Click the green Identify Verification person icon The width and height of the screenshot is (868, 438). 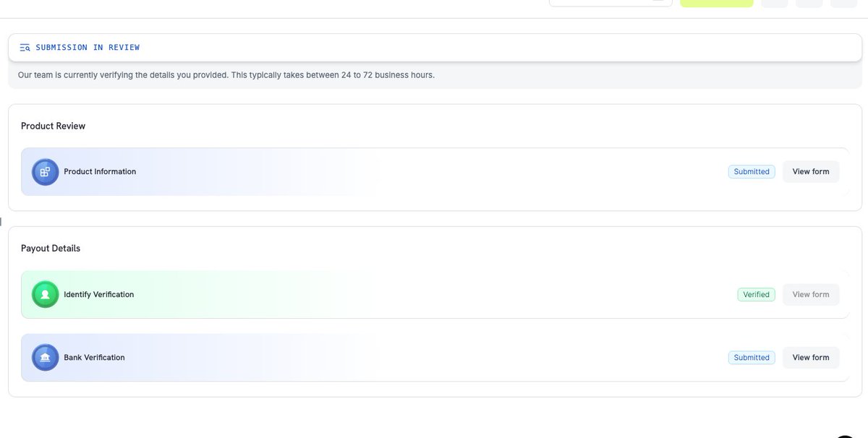(45, 295)
